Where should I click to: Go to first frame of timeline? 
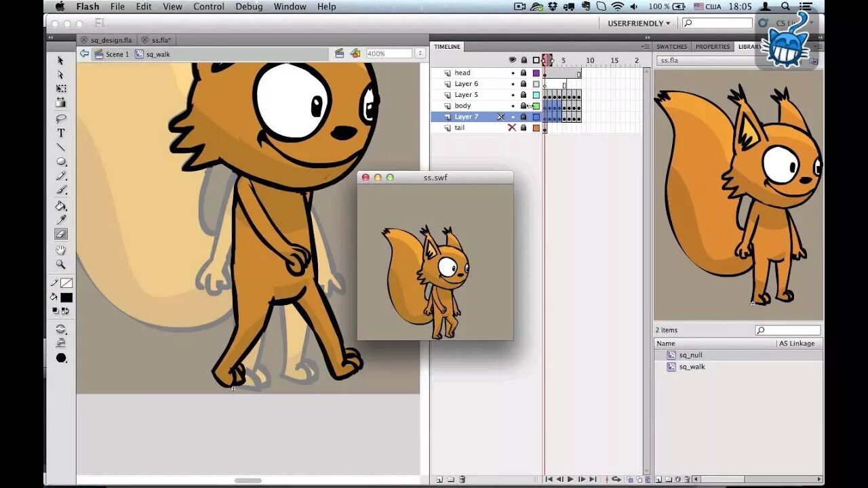click(x=549, y=479)
